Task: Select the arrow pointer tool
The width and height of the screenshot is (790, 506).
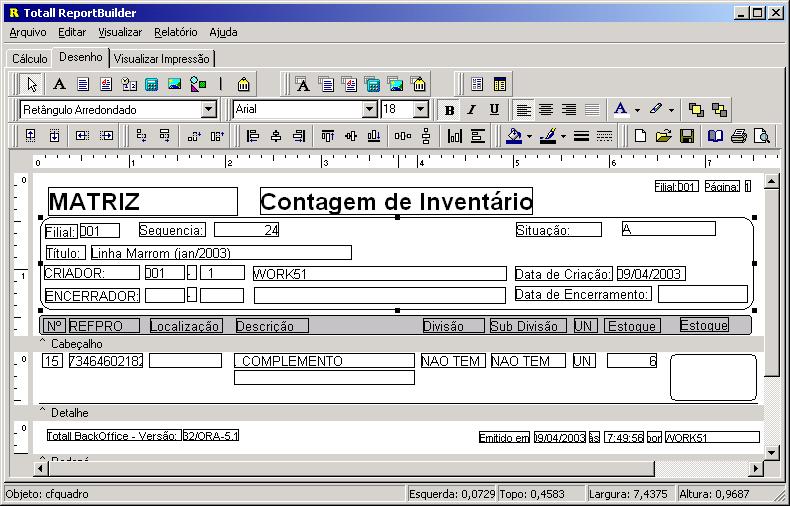Action: click(32, 84)
